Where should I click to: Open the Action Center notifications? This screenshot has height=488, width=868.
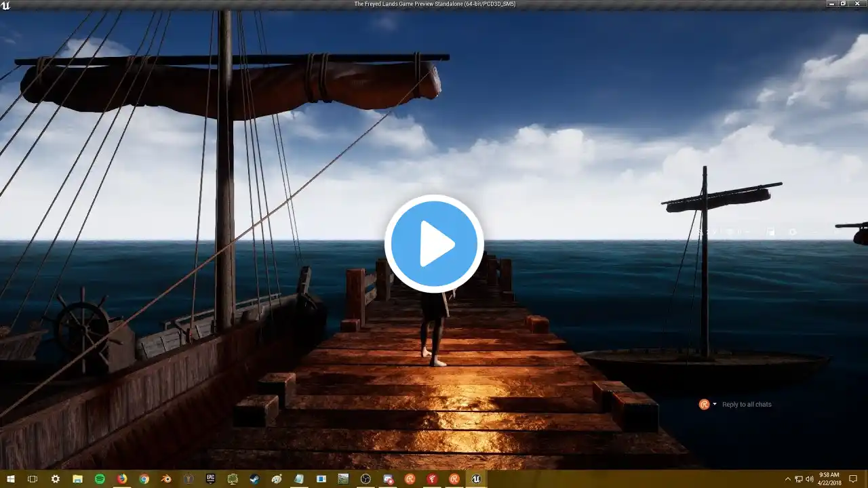pyautogui.click(x=853, y=479)
